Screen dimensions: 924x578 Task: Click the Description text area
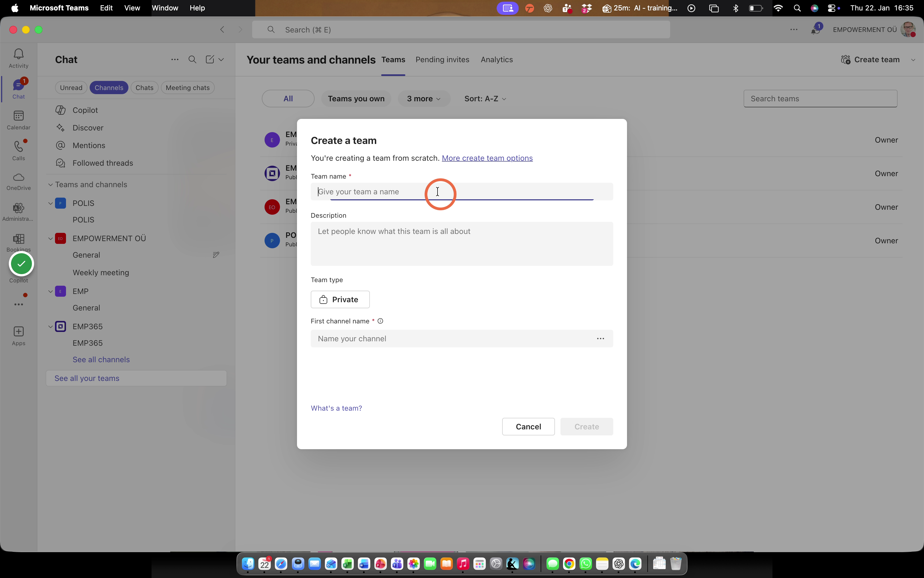(462, 244)
